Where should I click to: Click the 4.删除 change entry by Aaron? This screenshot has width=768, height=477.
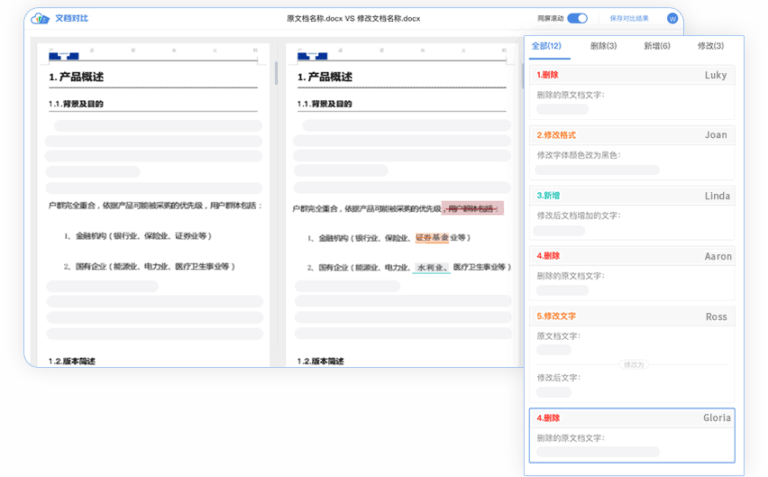[x=632, y=272]
